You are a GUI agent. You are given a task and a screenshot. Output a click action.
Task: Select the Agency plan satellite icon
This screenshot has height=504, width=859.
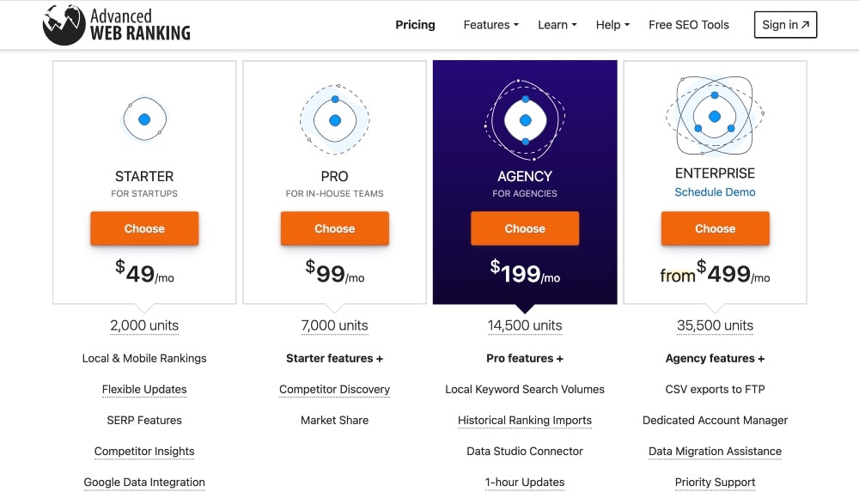525,120
